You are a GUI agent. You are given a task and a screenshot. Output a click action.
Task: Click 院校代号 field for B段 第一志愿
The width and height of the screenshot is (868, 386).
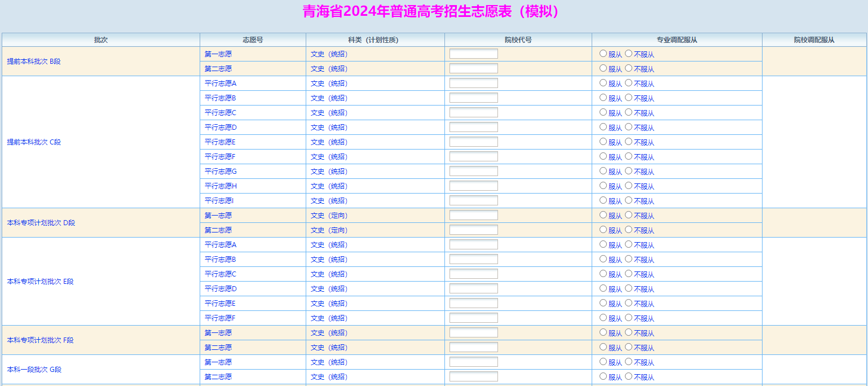pyautogui.click(x=473, y=54)
